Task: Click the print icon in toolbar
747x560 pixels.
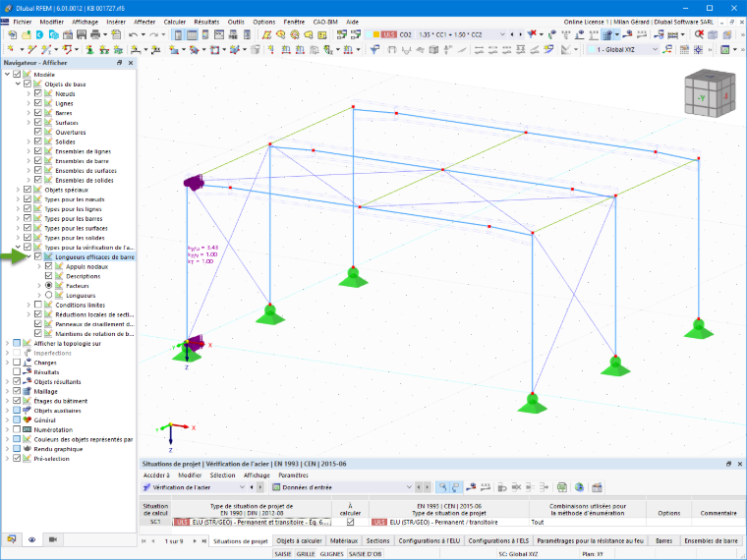Action: click(95, 34)
